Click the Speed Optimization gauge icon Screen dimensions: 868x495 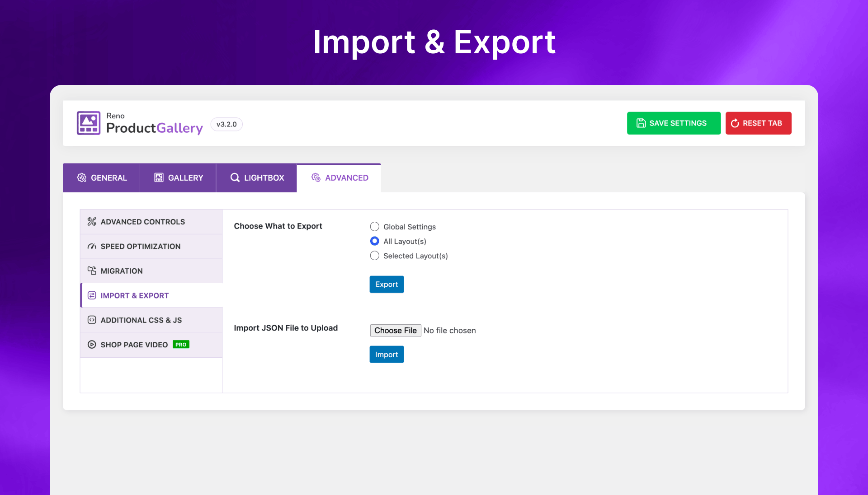(x=92, y=246)
